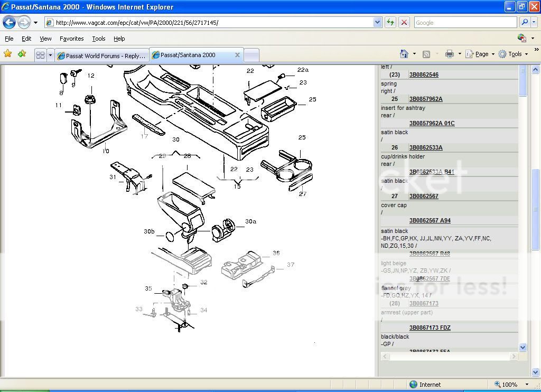Switch to Passat World Forums tab
The width and height of the screenshot is (541, 392).
click(x=102, y=55)
